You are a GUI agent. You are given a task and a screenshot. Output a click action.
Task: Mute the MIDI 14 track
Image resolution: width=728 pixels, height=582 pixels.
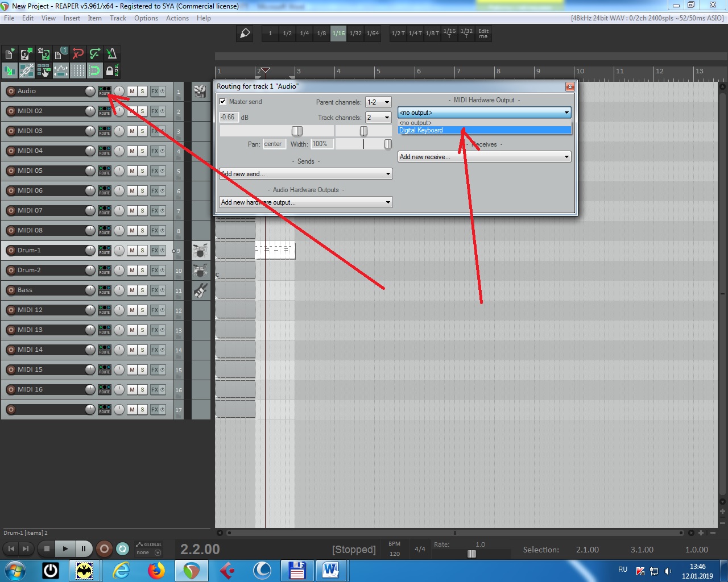[132, 350]
